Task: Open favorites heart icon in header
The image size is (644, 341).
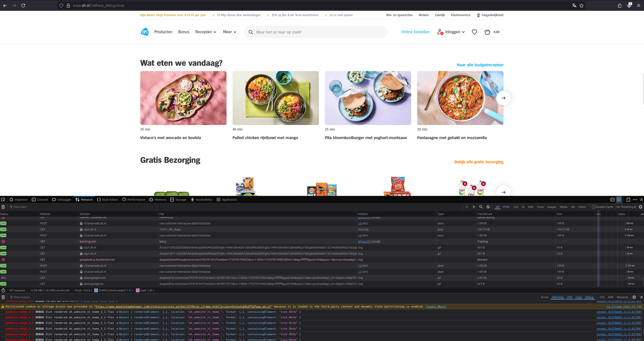Action: tap(474, 32)
